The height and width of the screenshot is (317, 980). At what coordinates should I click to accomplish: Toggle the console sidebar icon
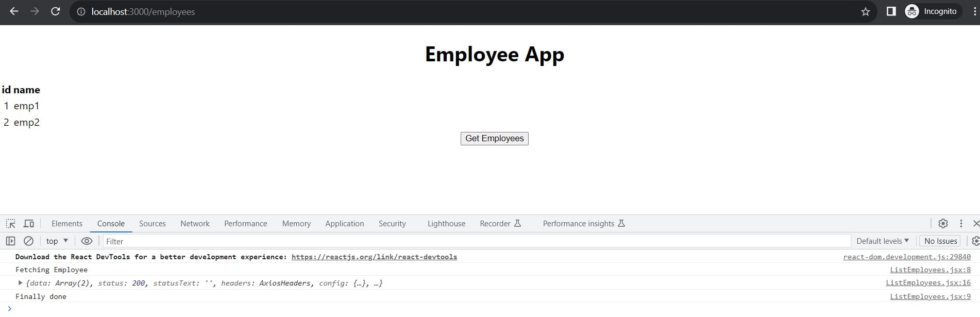(x=10, y=241)
